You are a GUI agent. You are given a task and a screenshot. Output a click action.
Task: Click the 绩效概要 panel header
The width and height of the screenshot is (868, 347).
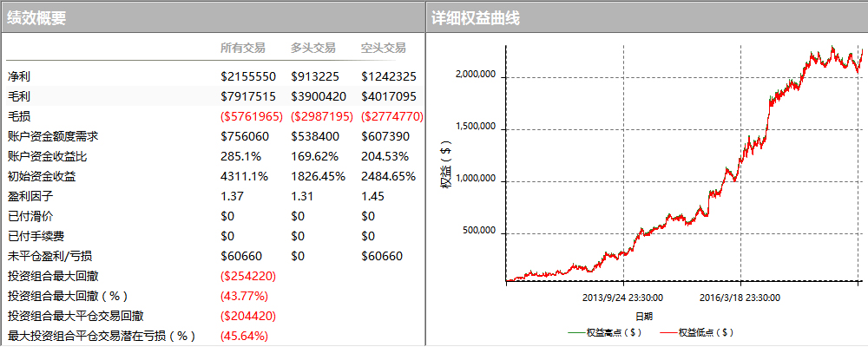click(36, 17)
